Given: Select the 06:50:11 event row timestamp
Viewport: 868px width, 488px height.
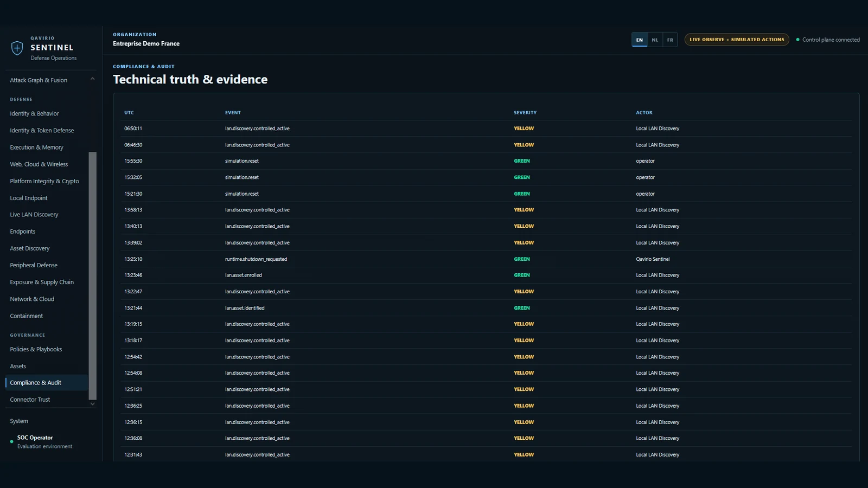Looking at the screenshot, I should 133,129.
